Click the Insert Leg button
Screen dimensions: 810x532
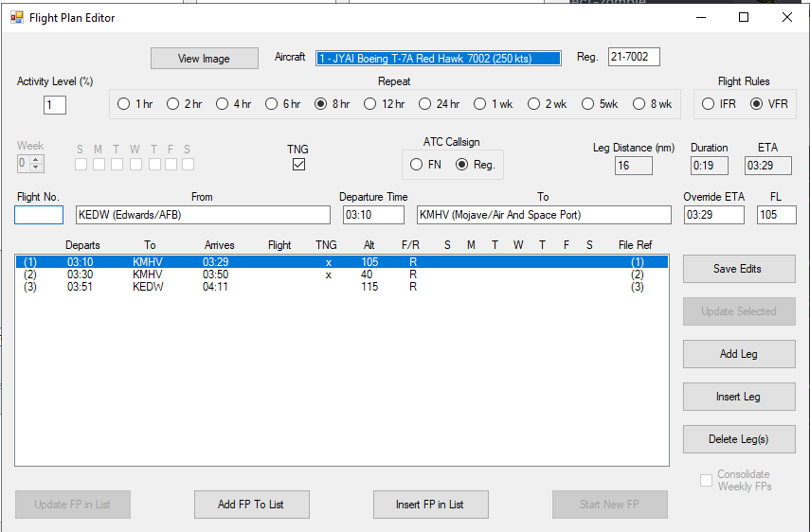(739, 397)
